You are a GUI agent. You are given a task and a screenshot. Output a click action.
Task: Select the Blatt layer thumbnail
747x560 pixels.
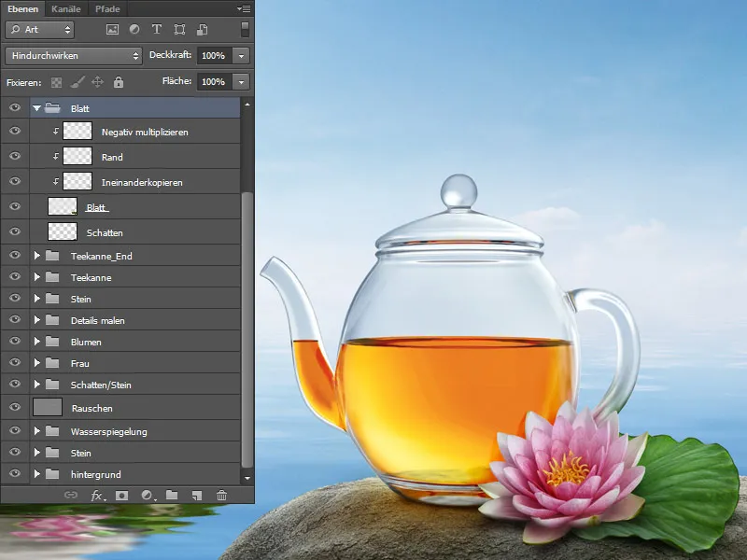[63, 206]
